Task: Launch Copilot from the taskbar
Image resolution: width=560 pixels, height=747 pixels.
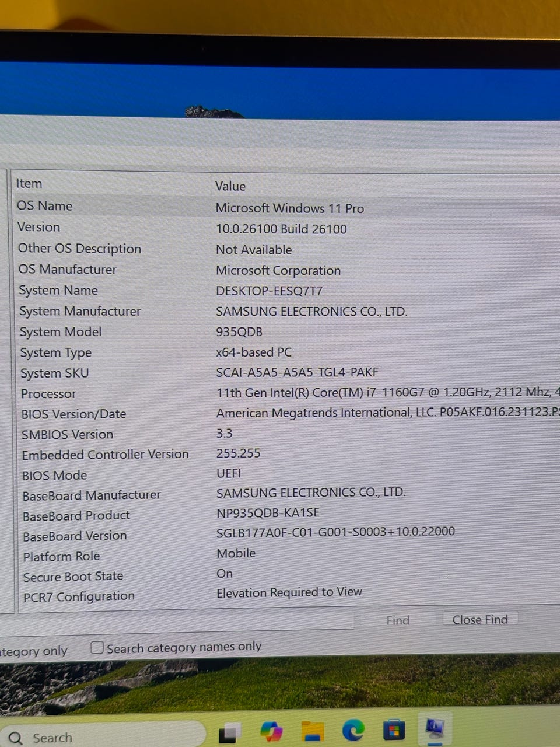Action: click(271, 731)
